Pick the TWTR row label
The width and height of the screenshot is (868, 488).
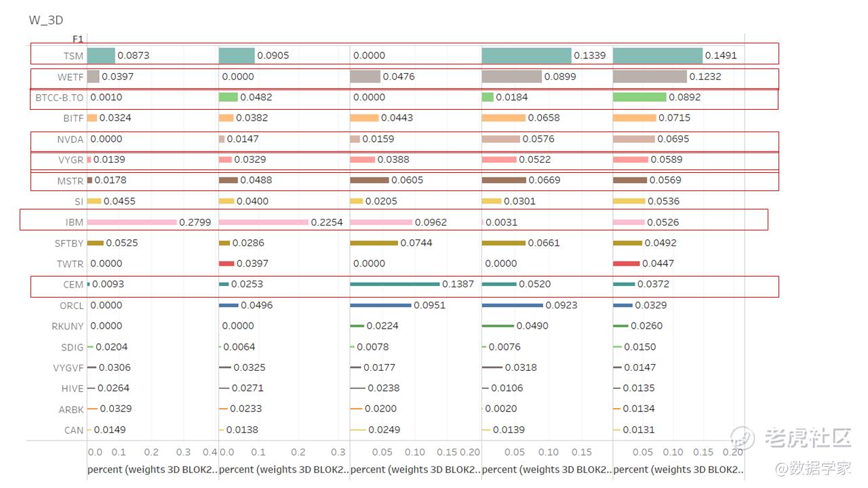[71, 264]
